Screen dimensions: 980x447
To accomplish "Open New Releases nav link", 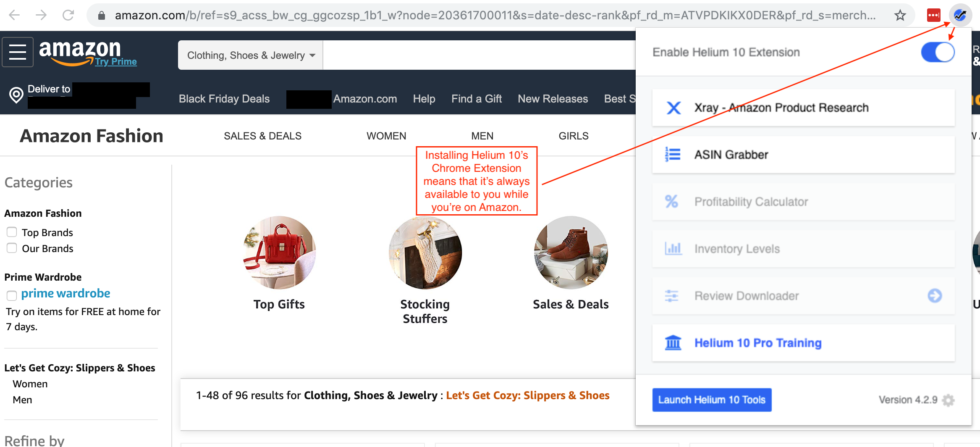I will pyautogui.click(x=553, y=99).
